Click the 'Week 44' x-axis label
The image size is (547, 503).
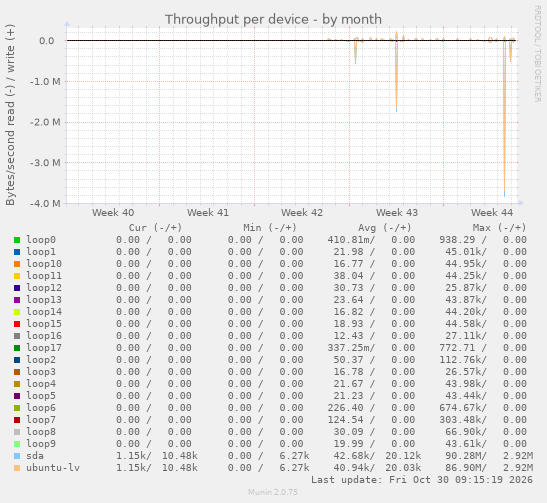coord(492,213)
